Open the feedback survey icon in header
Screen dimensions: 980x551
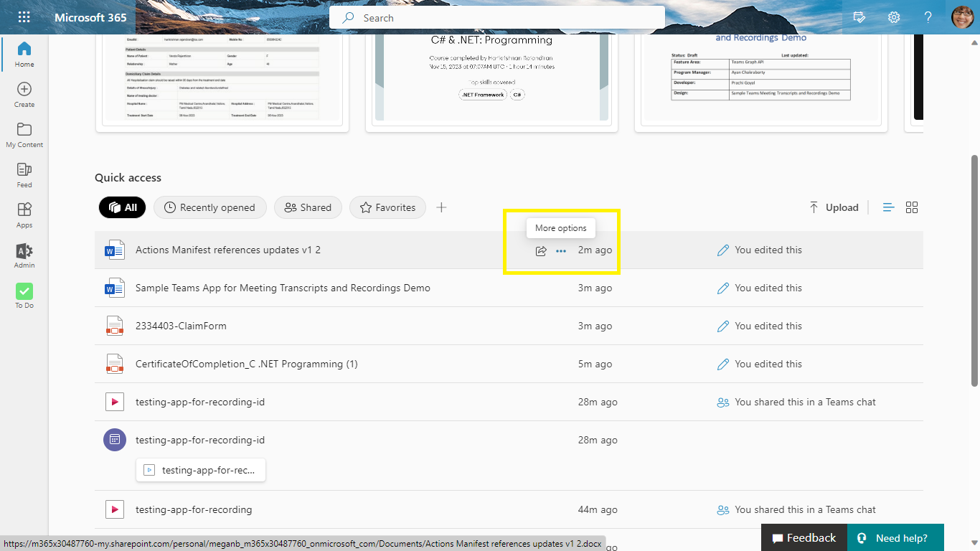[x=859, y=17]
